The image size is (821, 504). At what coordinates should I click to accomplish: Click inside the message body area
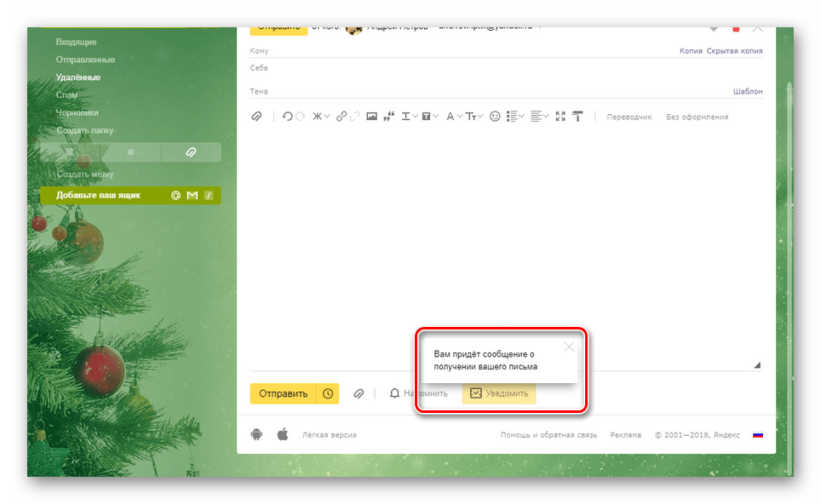[x=506, y=246]
